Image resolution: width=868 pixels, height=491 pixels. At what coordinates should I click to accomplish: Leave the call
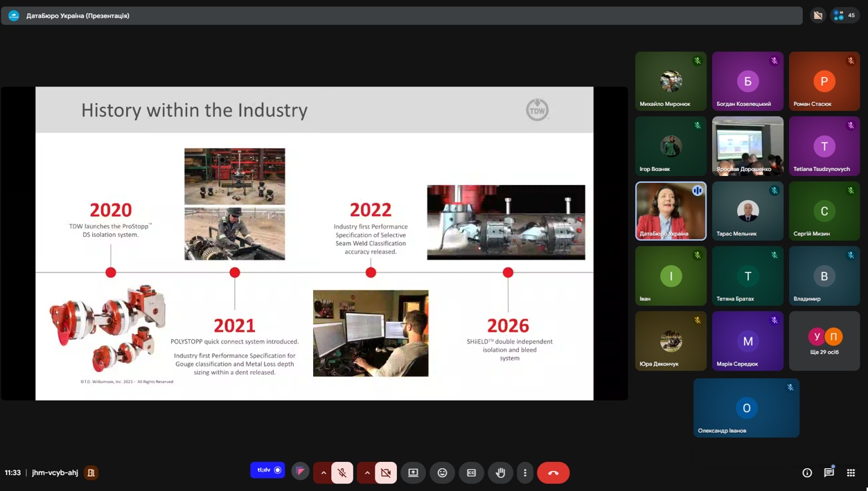point(553,472)
